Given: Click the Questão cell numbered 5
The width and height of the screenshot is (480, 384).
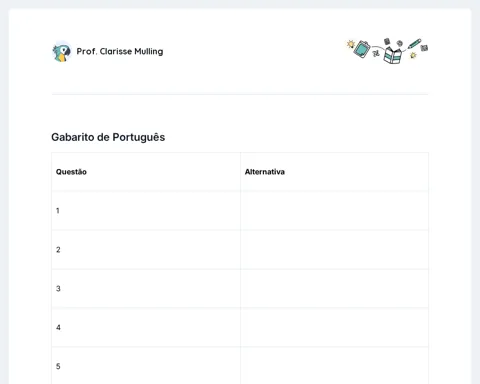Looking at the screenshot, I should [x=146, y=366].
